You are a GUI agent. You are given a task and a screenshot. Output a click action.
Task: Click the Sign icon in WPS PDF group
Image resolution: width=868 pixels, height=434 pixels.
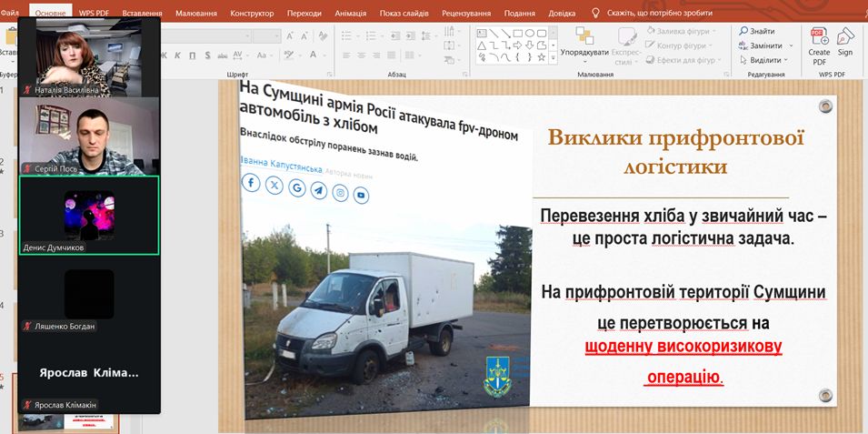845,41
